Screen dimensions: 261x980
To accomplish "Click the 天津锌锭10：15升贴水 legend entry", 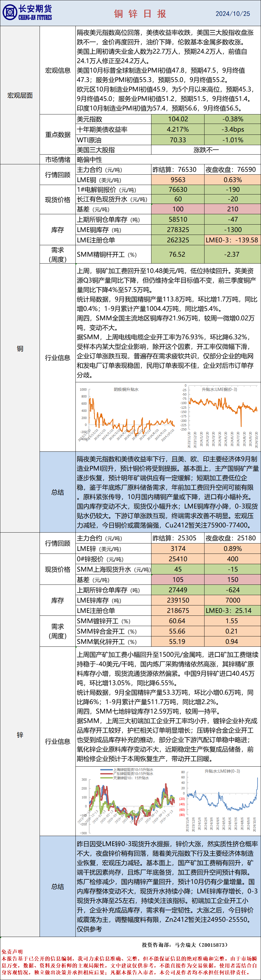I will click(x=125, y=778).
